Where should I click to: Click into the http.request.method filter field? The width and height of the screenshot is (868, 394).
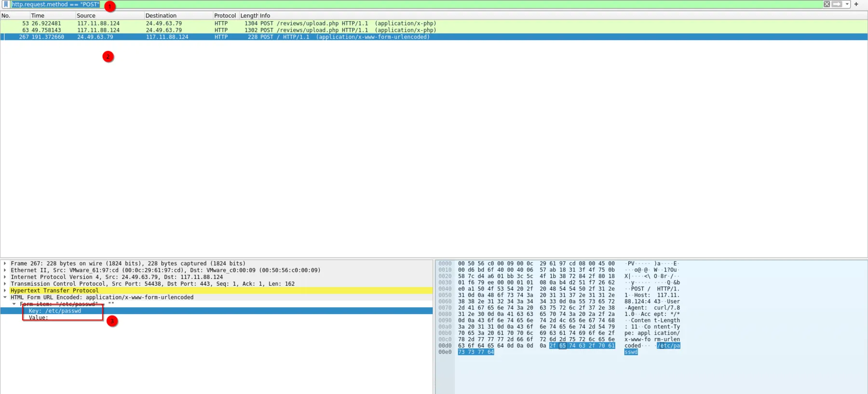[x=415, y=4]
